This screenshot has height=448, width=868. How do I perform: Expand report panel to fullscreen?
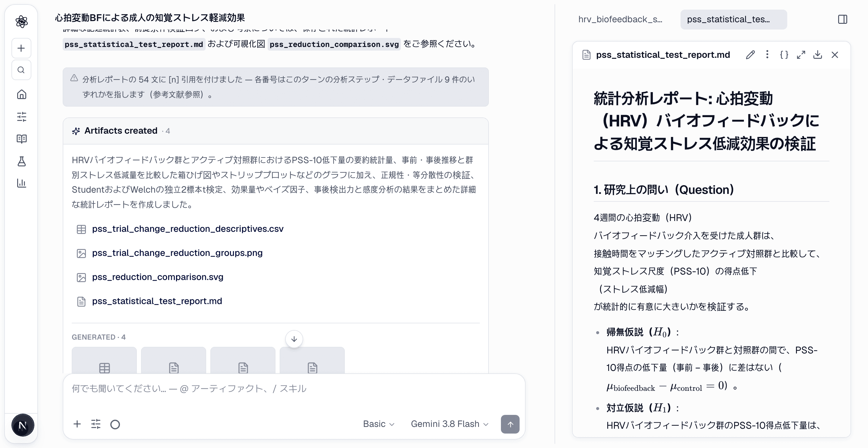tap(801, 55)
